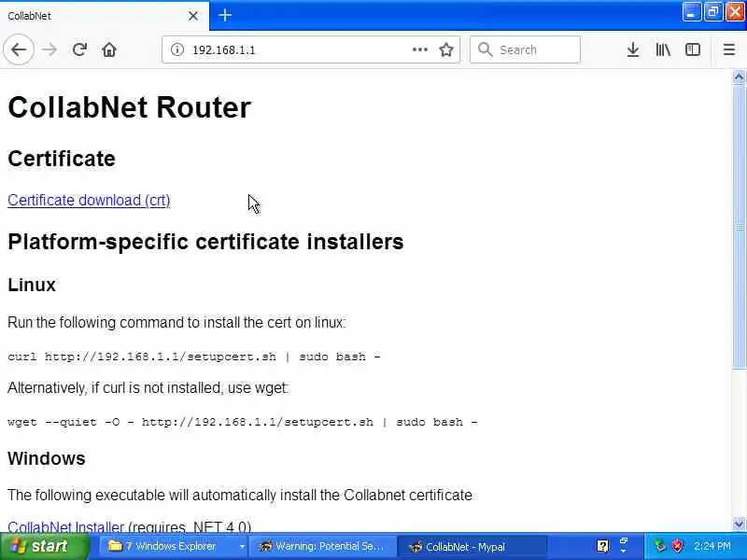
Task: Toggle the browser sidebar view
Action: pyautogui.click(x=693, y=49)
